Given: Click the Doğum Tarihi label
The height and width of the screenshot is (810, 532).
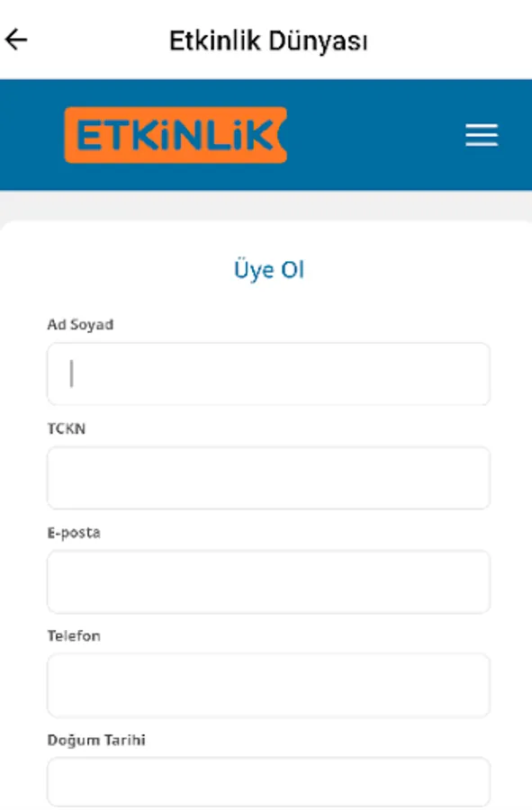Looking at the screenshot, I should tap(96, 741).
